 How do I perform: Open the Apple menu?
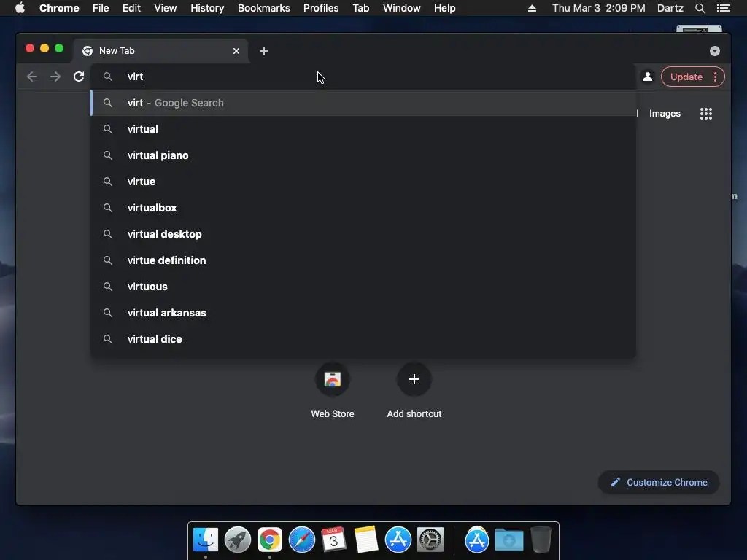(x=20, y=8)
